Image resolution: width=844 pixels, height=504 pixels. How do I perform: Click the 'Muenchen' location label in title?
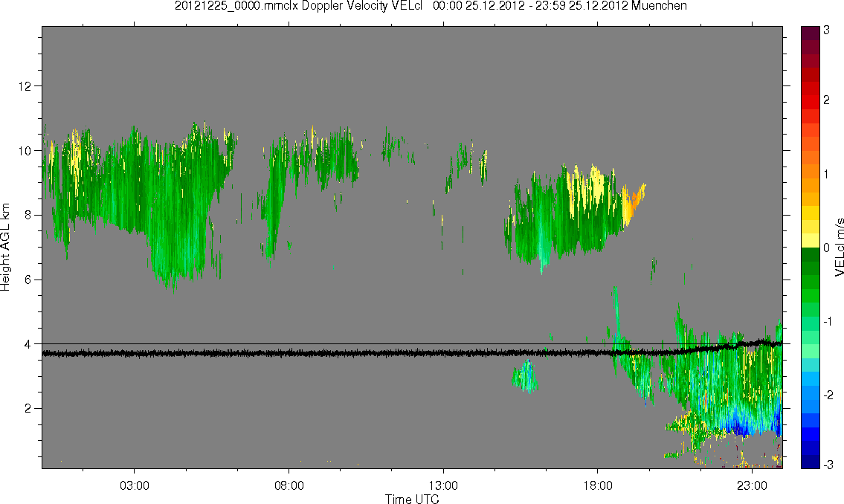[x=660, y=6]
